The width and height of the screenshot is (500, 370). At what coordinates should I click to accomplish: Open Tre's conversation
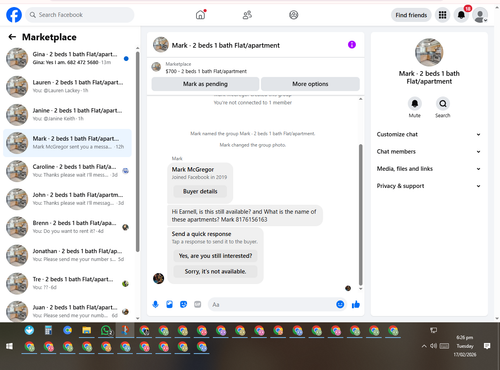coord(67,283)
